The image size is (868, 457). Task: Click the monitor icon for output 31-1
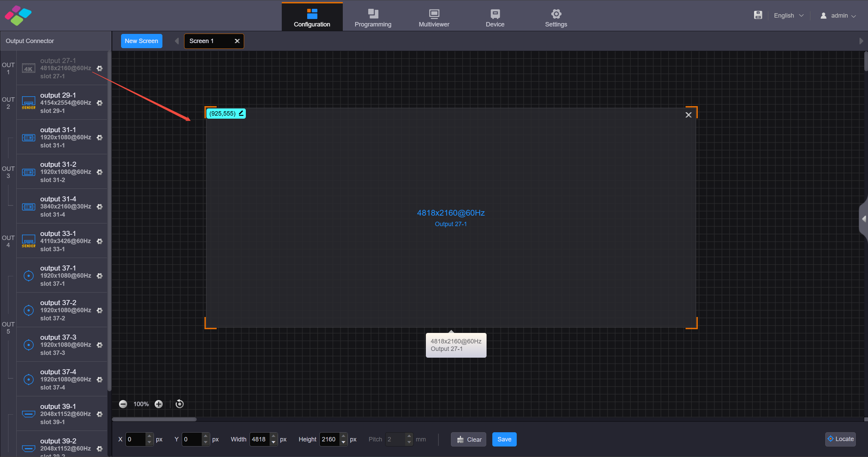coord(28,138)
